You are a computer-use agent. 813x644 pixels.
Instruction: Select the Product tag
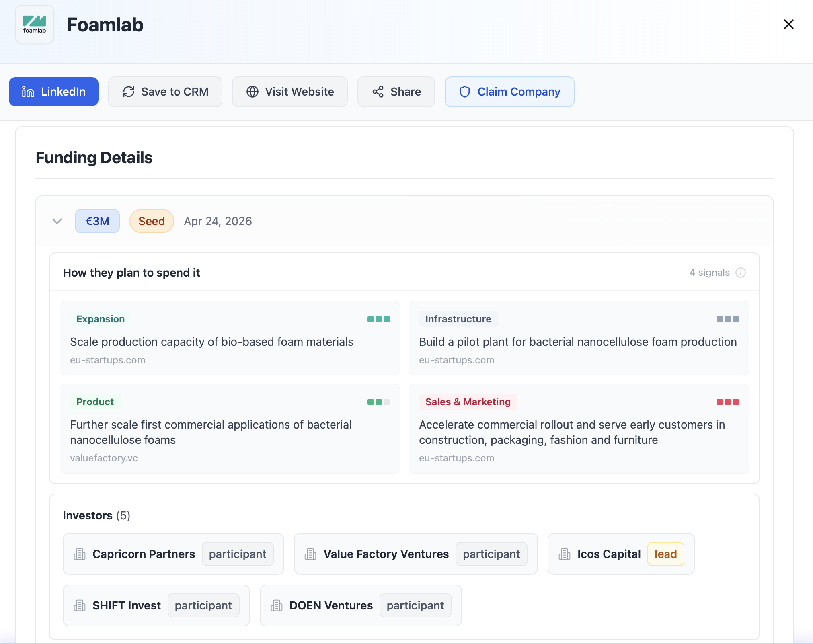[x=95, y=402]
